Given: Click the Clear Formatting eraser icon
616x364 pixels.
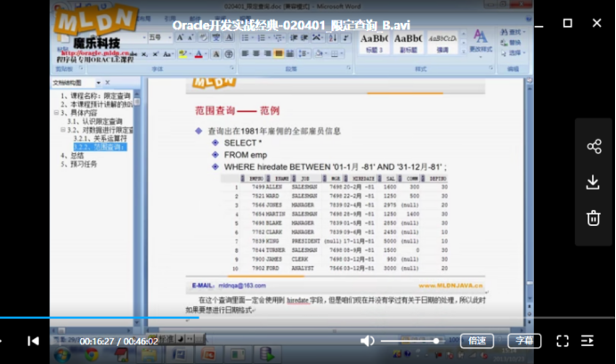Looking at the screenshot, I should pos(203,37).
